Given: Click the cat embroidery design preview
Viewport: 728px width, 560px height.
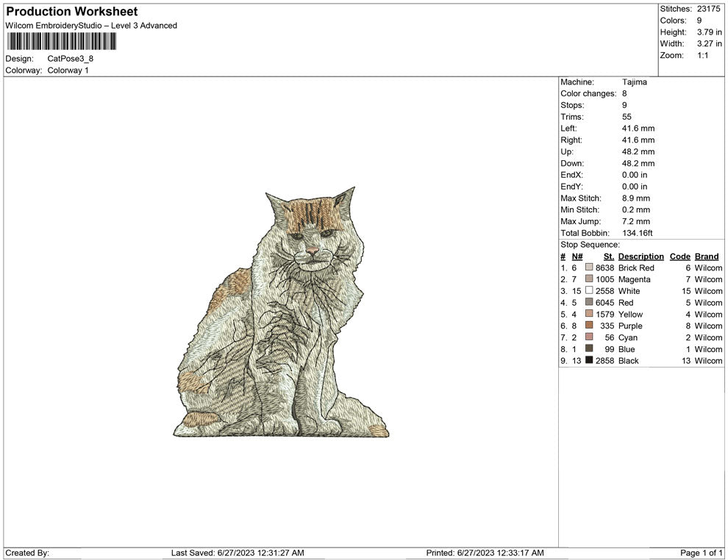Looking at the screenshot, I should (x=281, y=312).
